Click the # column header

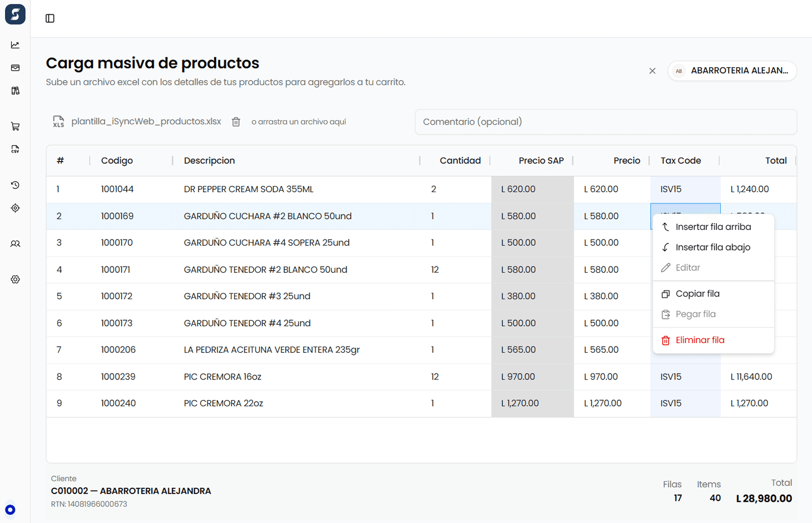[60, 161]
